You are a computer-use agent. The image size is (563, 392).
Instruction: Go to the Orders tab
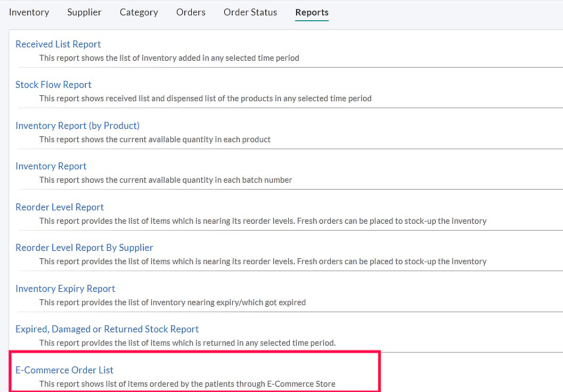(191, 12)
